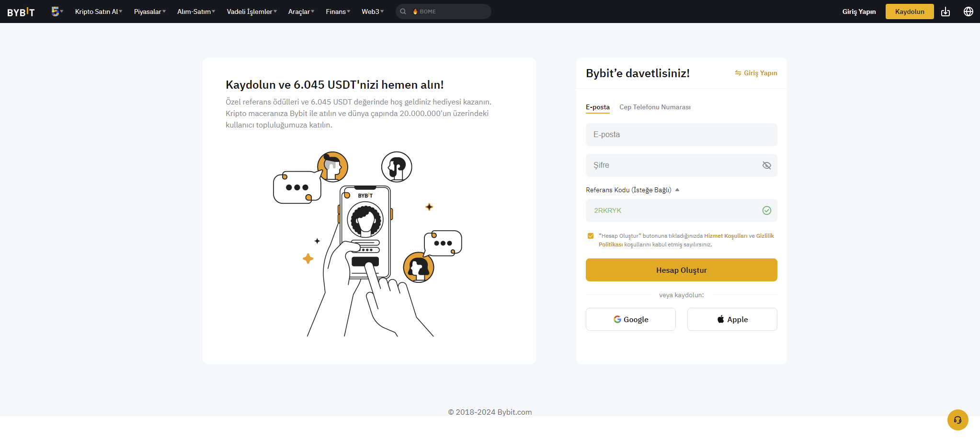980x442 pixels.
Task: Expand Kripto Satın Al menu
Action: [x=99, y=12]
